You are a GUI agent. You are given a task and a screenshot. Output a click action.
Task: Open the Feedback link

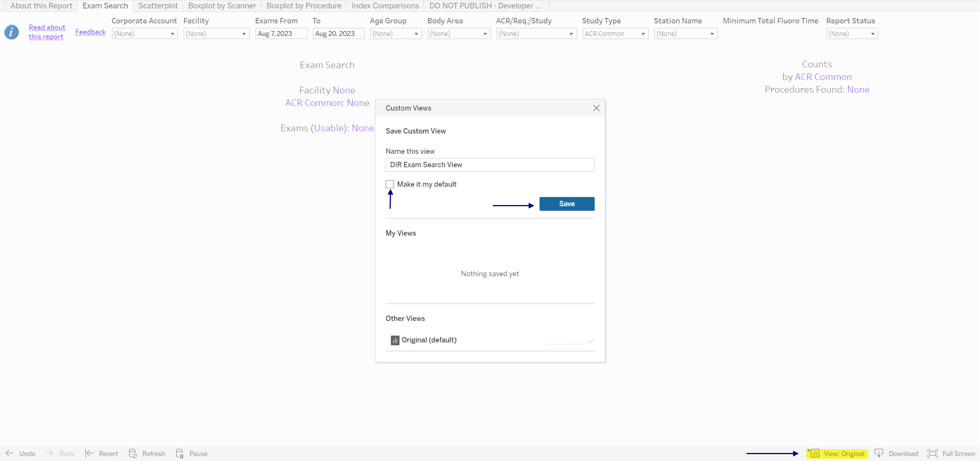[90, 32]
